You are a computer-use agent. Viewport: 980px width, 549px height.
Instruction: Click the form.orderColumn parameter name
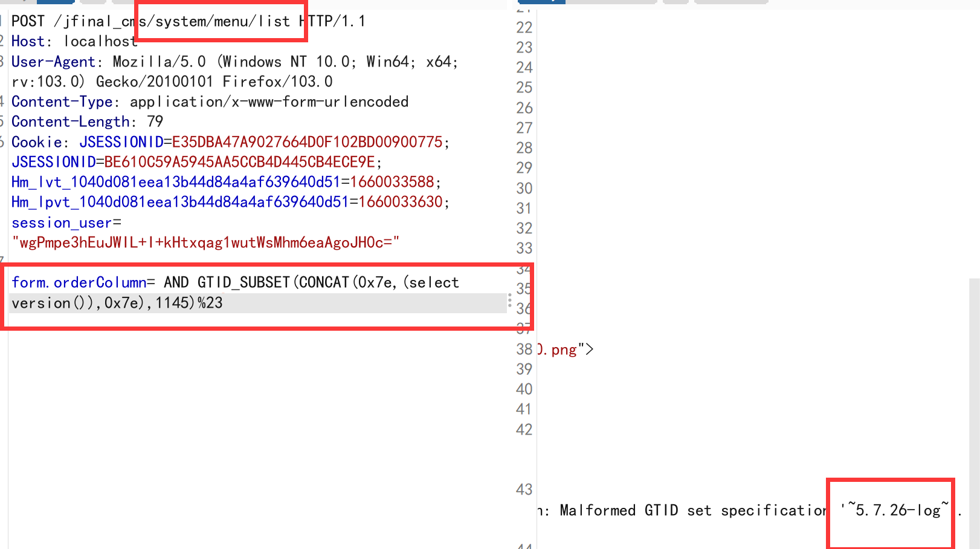click(x=79, y=282)
